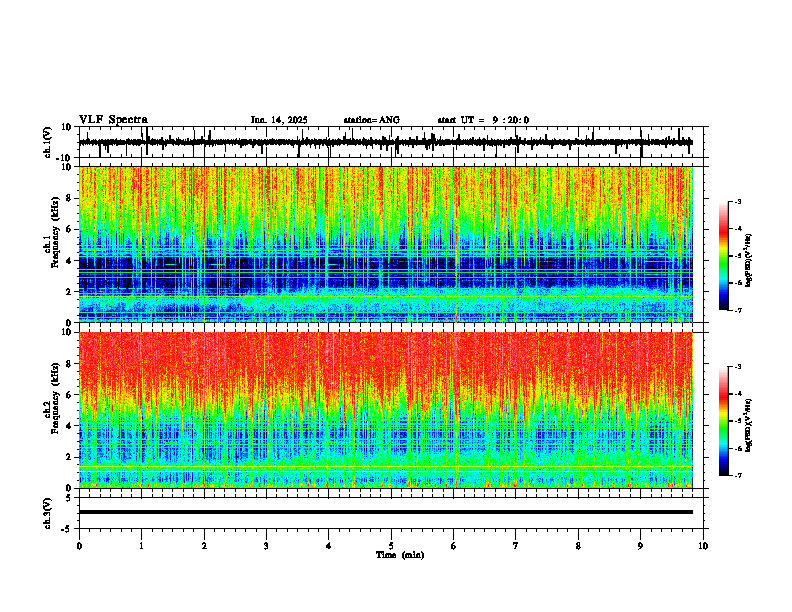Click the ch.3(V) flat line trace
The image size is (792, 612).
385,512
